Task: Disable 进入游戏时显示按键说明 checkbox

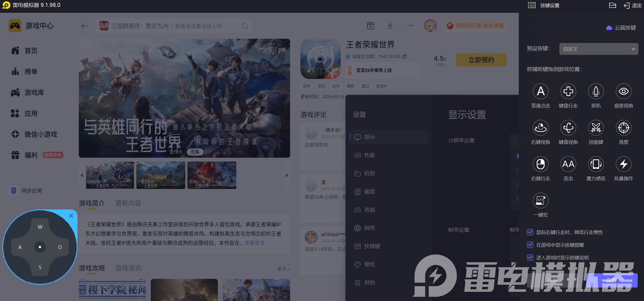Action: (530, 257)
